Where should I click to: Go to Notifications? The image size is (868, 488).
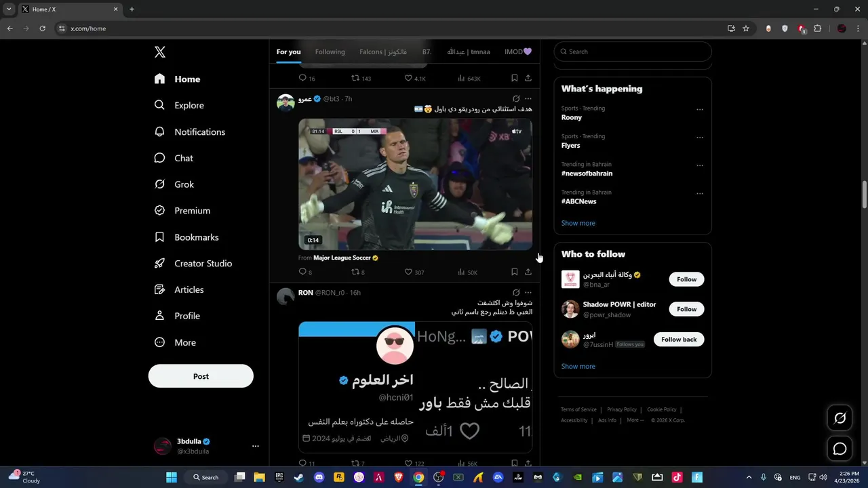tap(189, 132)
